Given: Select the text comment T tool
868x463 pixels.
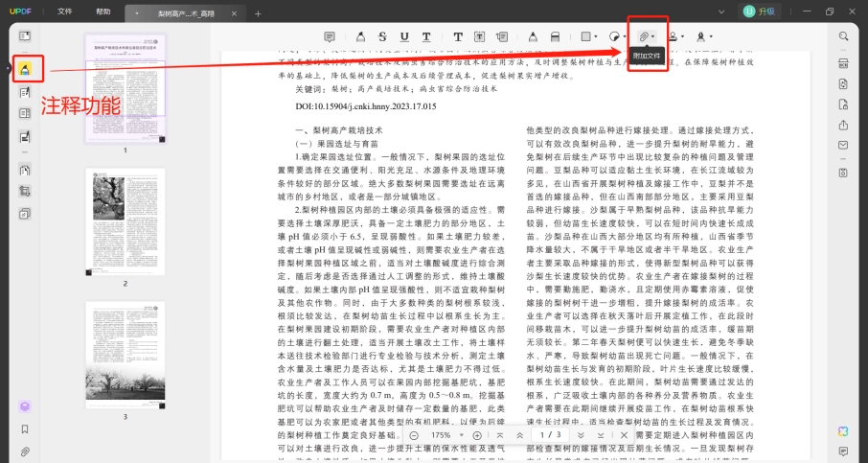Looking at the screenshot, I should coord(458,36).
